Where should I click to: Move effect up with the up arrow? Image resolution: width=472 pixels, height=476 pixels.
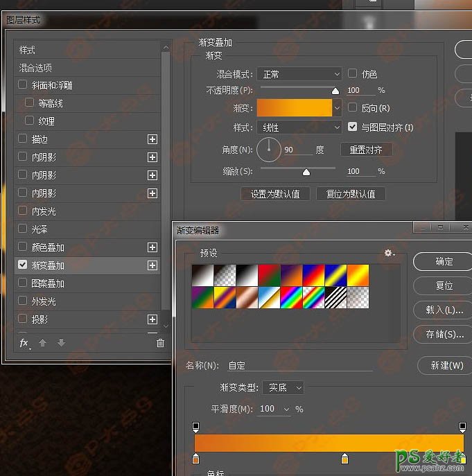point(43,343)
